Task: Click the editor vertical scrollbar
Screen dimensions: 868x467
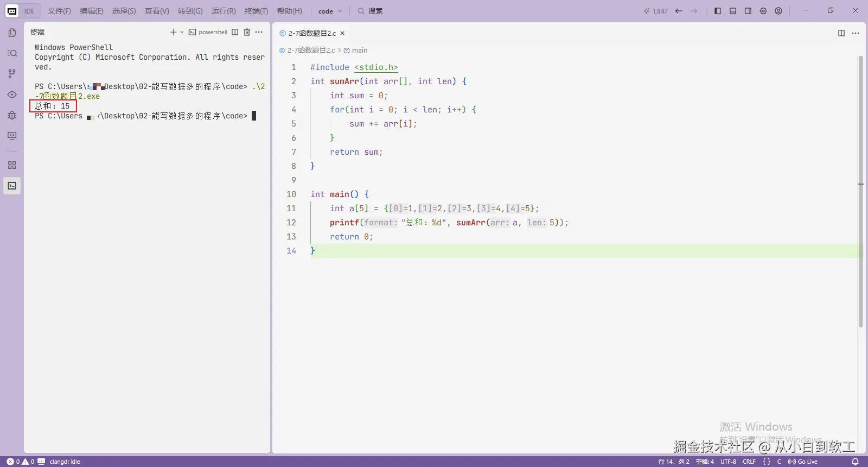Action: tap(860, 192)
